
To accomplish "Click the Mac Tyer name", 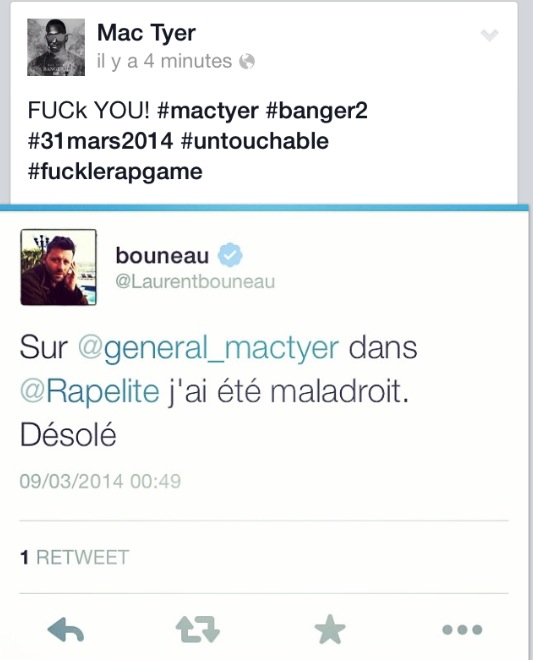I will [x=147, y=33].
